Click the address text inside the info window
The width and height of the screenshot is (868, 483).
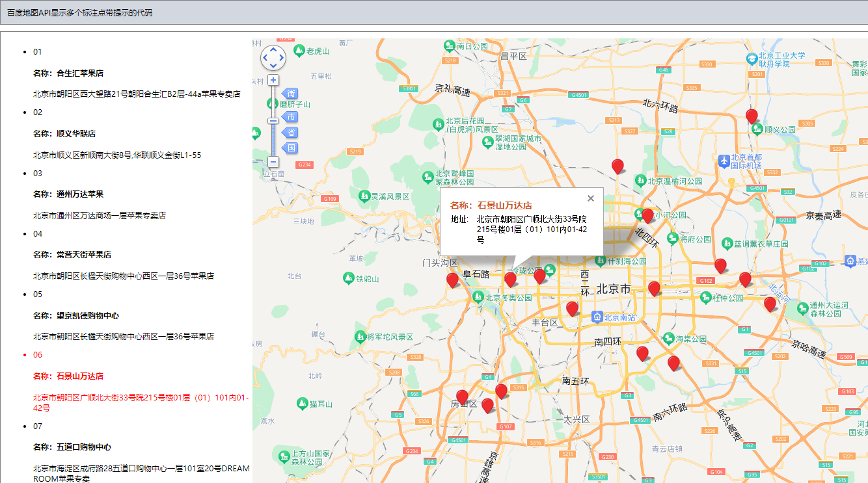[x=532, y=229]
